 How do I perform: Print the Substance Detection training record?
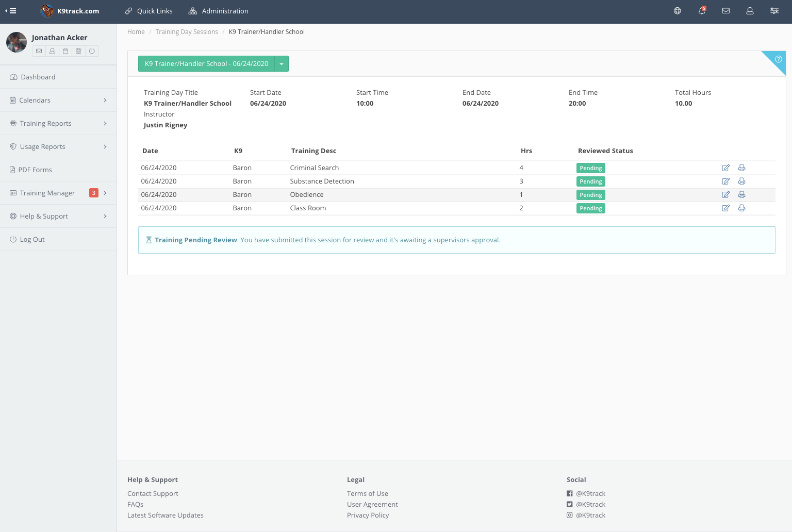point(742,181)
